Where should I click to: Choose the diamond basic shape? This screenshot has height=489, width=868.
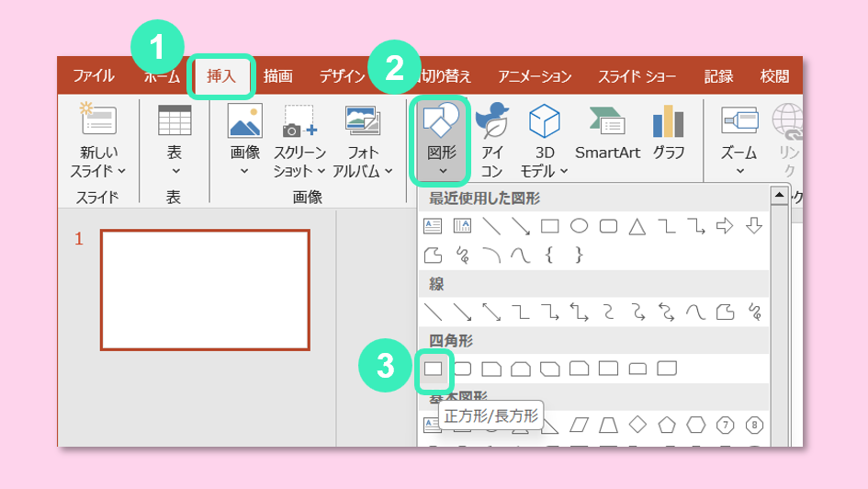637,425
